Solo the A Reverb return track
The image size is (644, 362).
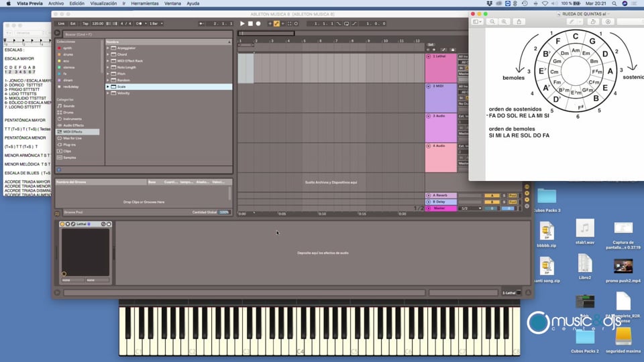coord(504,195)
